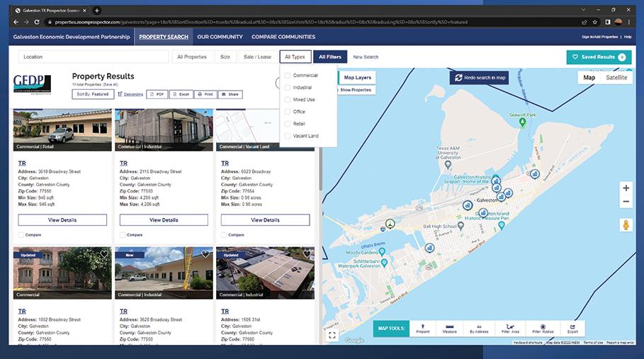Open the Size filter dropdown
This screenshot has height=359, width=644.
point(225,57)
